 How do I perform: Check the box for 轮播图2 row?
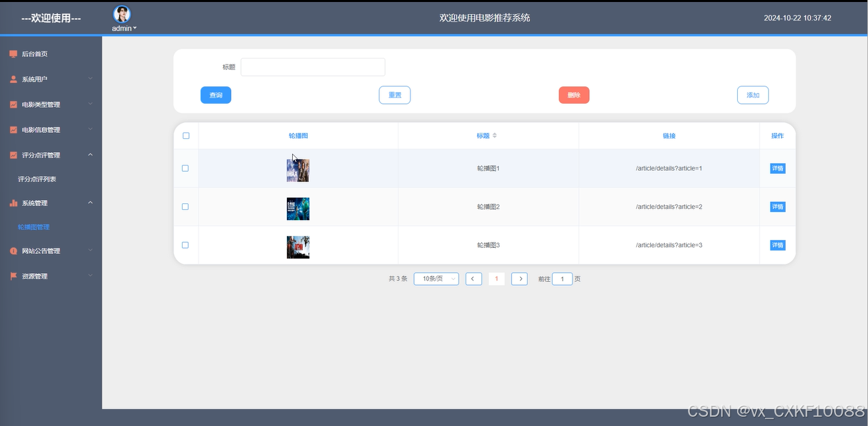(185, 207)
